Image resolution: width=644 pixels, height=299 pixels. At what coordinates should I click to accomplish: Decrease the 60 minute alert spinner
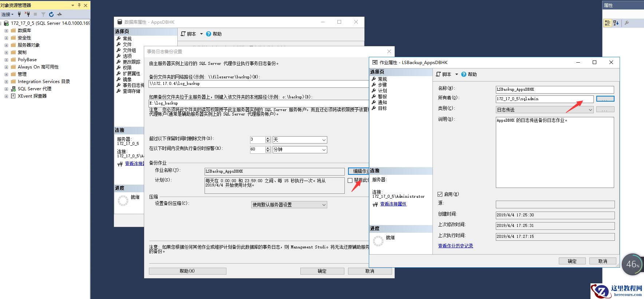[x=268, y=151]
